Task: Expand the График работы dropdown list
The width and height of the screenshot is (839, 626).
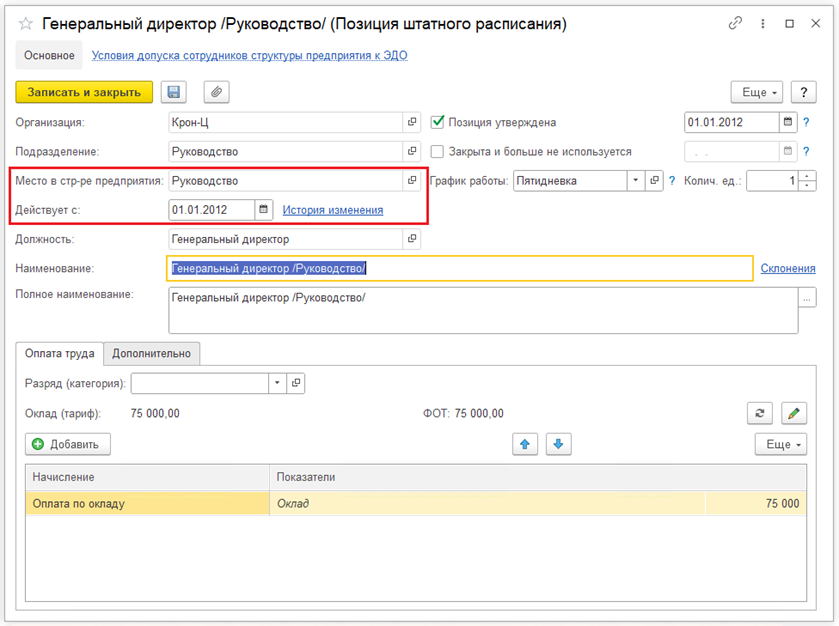Action: point(635,180)
